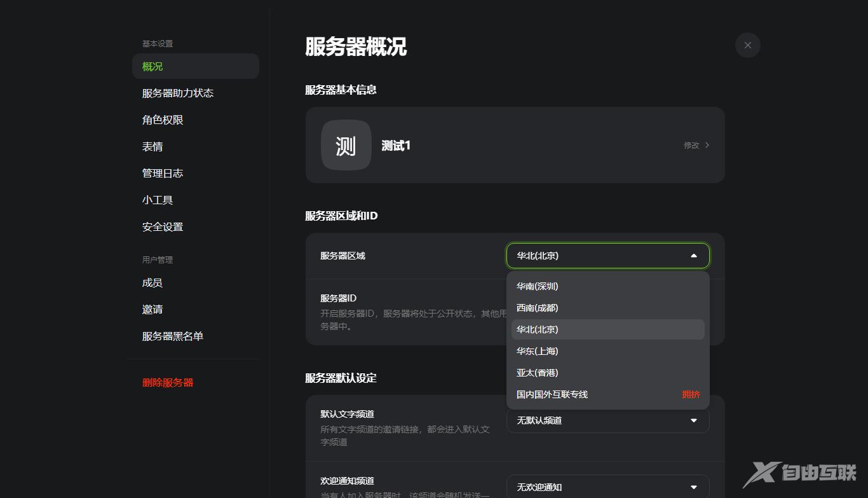The image size is (868, 498).
Task: Click the 默认文字频道 setting label
Action: click(347, 414)
